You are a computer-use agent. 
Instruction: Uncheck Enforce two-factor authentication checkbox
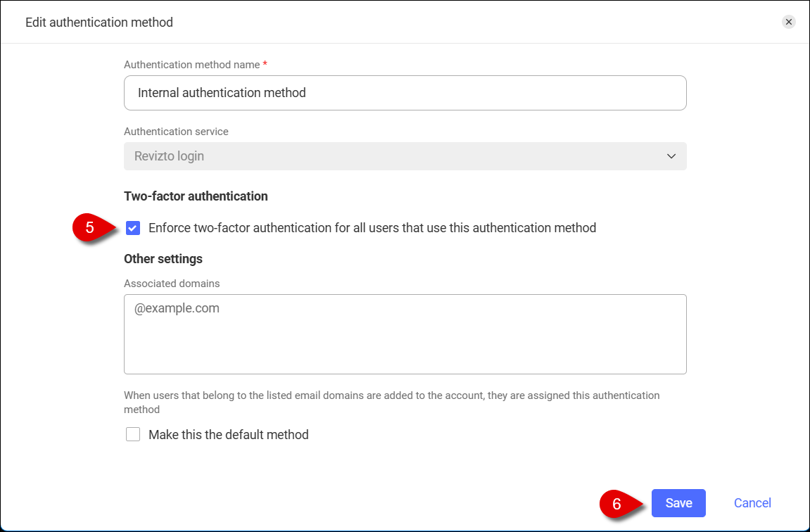pos(133,228)
